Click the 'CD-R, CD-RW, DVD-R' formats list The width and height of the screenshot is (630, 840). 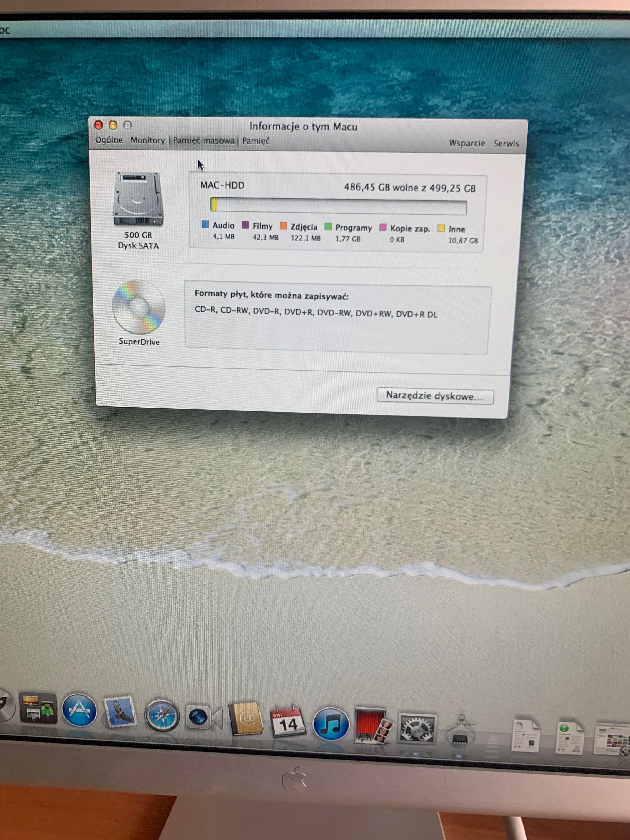(x=316, y=312)
